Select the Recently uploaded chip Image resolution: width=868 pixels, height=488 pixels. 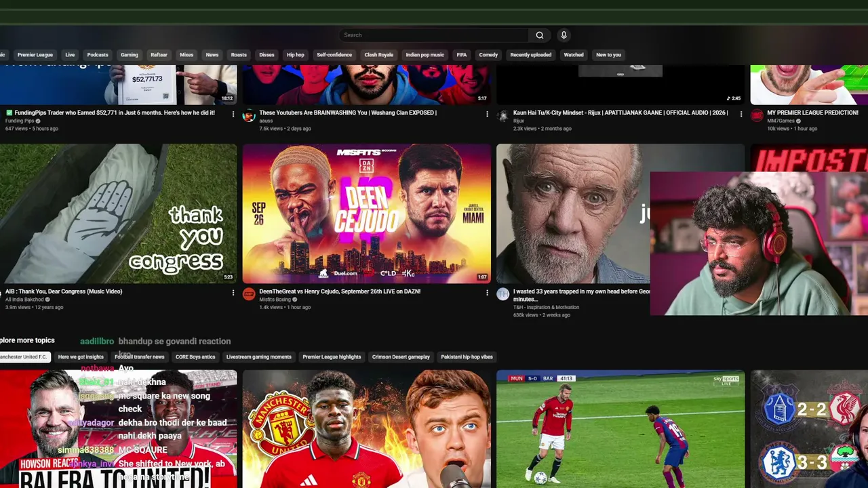tap(531, 55)
